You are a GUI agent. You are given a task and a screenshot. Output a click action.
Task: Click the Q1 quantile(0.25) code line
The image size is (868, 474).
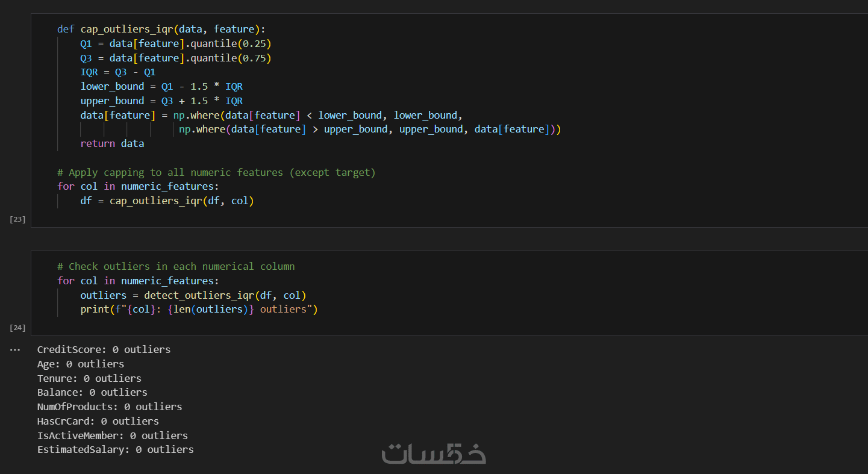[x=175, y=43]
